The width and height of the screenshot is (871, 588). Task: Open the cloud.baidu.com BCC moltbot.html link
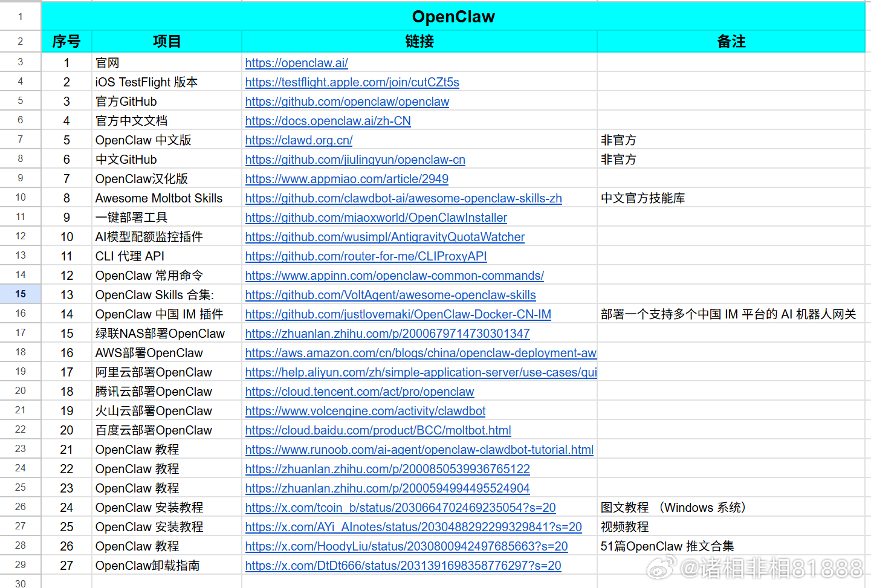coord(378,430)
